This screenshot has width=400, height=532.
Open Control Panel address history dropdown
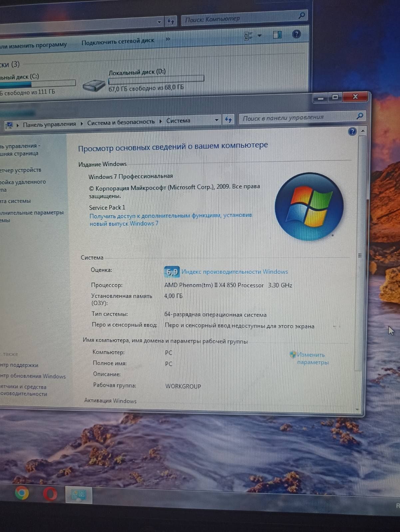point(216,120)
